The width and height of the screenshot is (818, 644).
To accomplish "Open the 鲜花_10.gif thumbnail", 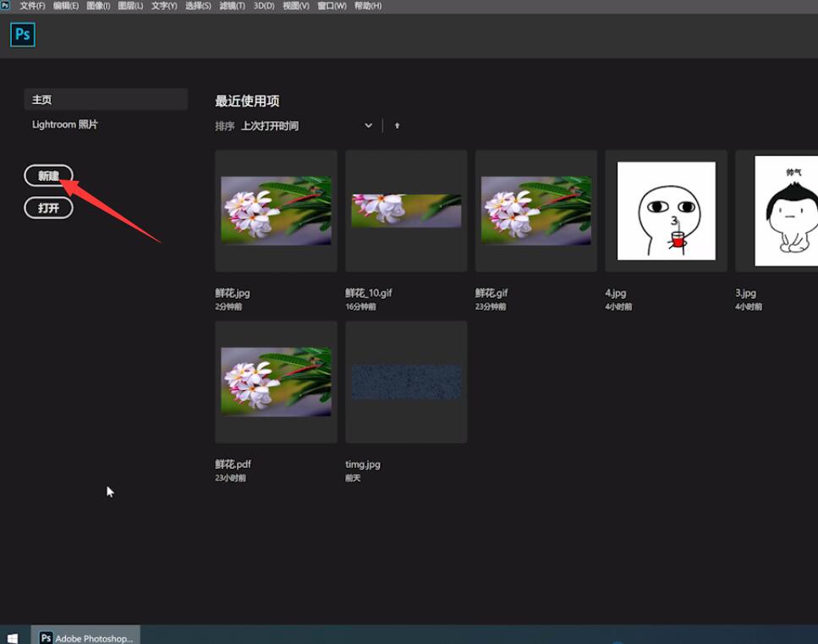I will click(x=406, y=211).
